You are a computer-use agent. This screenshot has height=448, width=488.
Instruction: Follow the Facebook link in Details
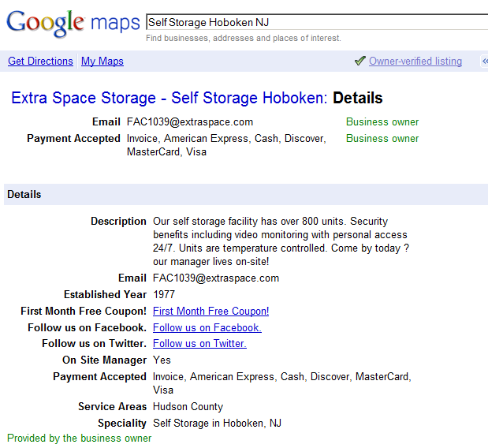click(x=207, y=327)
